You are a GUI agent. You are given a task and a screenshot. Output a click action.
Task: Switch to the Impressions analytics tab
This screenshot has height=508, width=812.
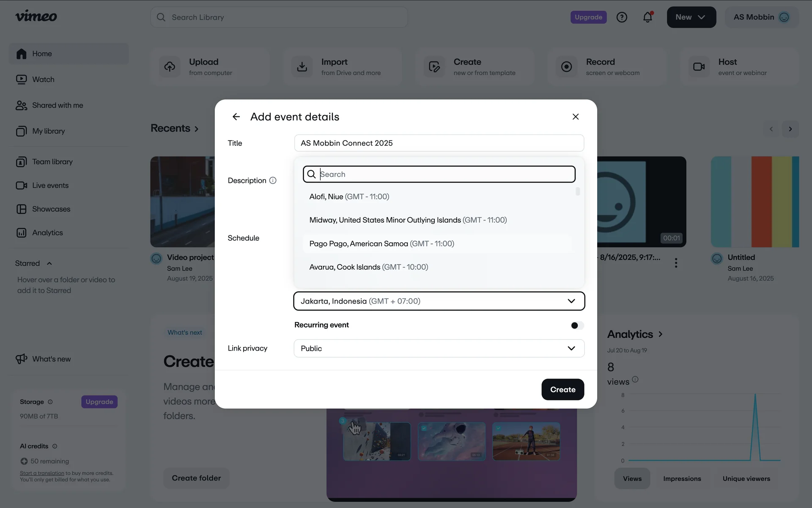point(682,479)
